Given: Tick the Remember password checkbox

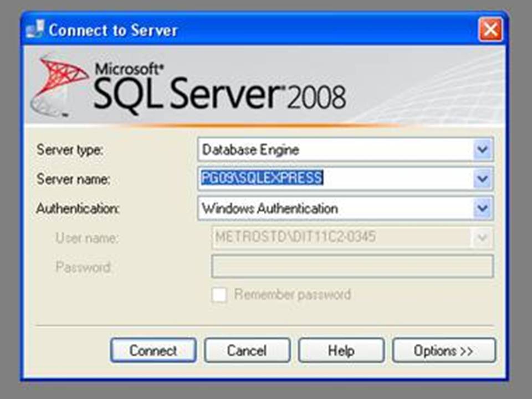Looking at the screenshot, I should [x=219, y=294].
